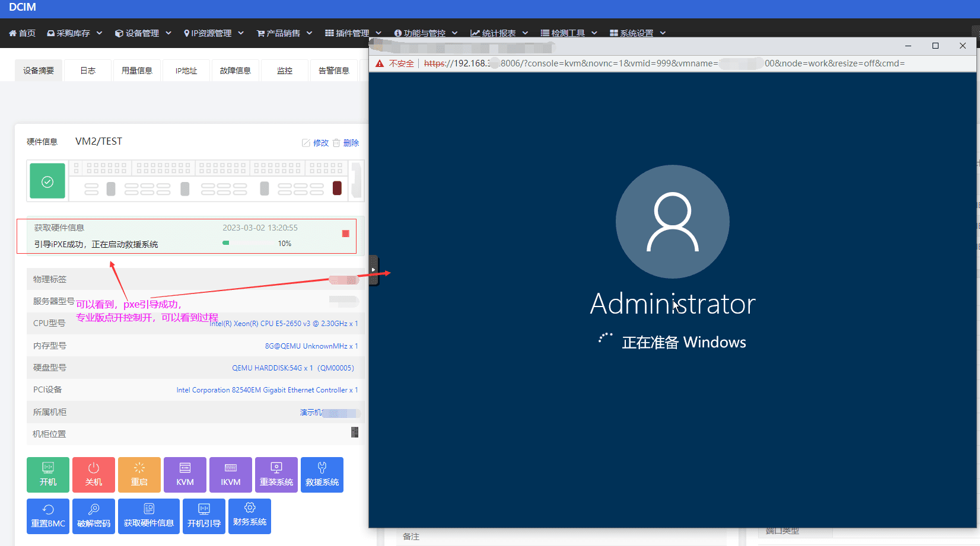Expand the 设备管理 menu arrow

(x=168, y=33)
